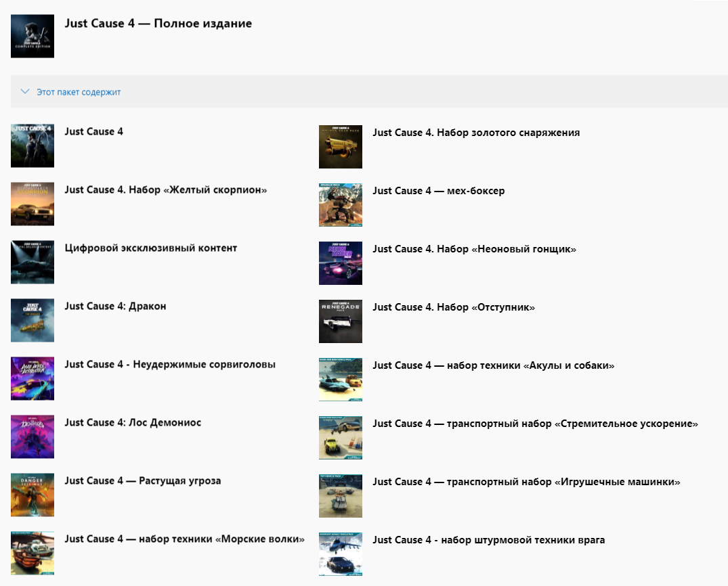Viewport: 728px width, 586px height.
Task: Open the Just Cause 4: Дракон thumbnail
Action: 33,321
